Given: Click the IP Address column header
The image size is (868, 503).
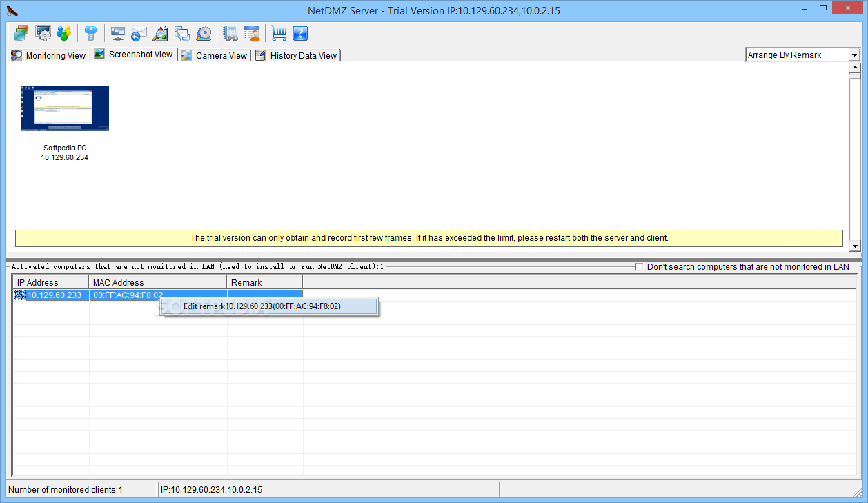Looking at the screenshot, I should (51, 282).
